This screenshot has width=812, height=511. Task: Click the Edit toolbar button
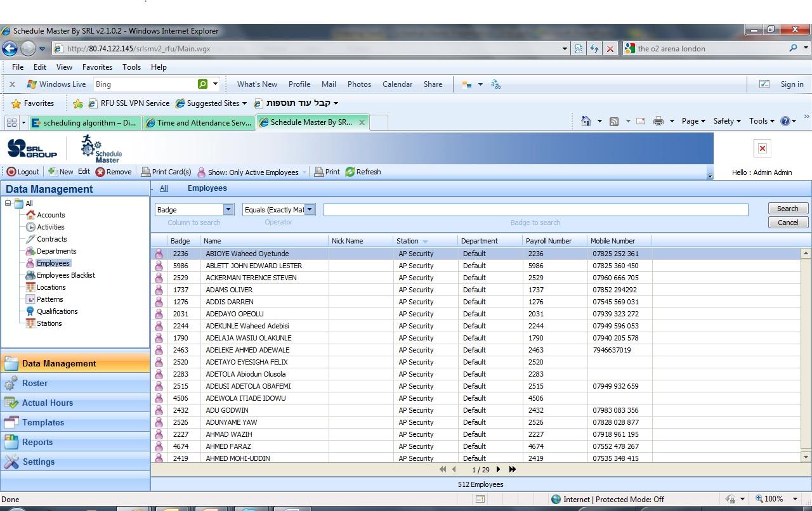tap(84, 172)
